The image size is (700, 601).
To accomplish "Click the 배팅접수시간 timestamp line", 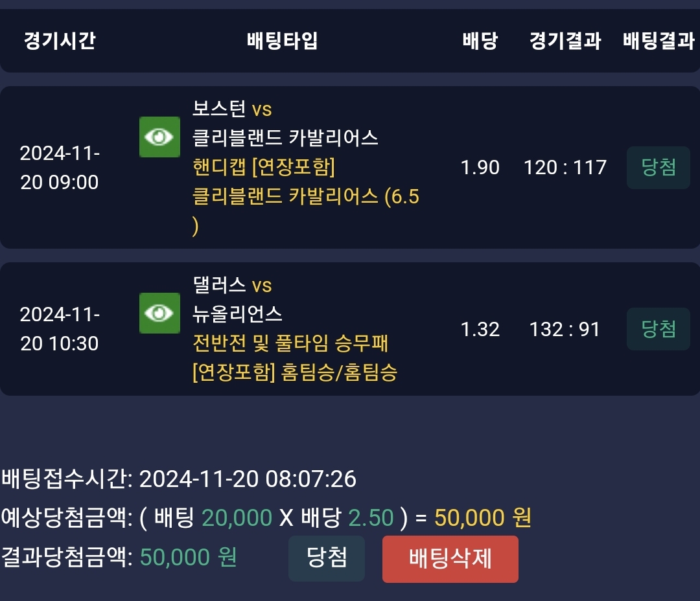I will pos(179,479).
